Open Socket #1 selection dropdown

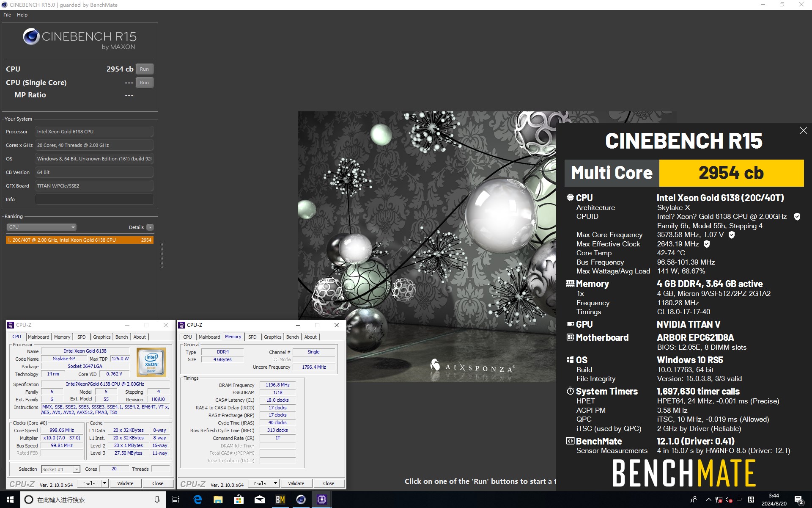pyautogui.click(x=61, y=469)
